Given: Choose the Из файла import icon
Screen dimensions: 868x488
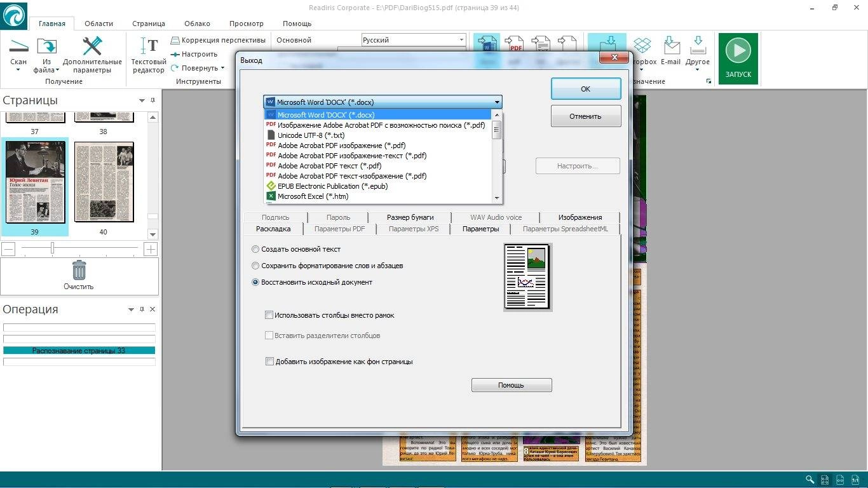Looking at the screenshot, I should pos(46,46).
